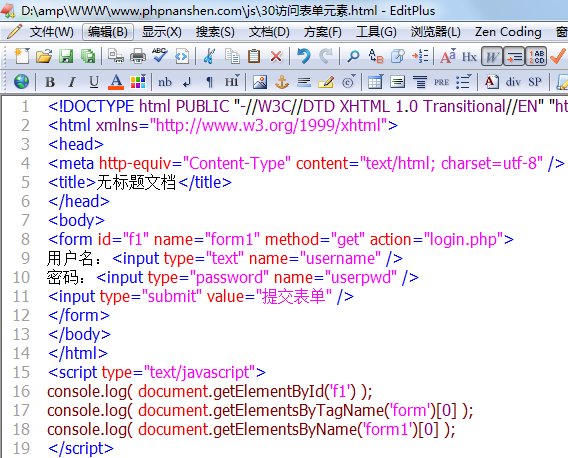
Task: Open a file with the folder icon
Action: (44, 56)
